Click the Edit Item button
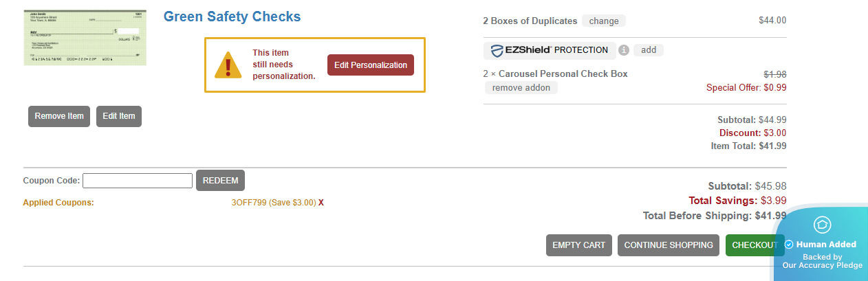This screenshot has width=868, height=281. tap(119, 116)
